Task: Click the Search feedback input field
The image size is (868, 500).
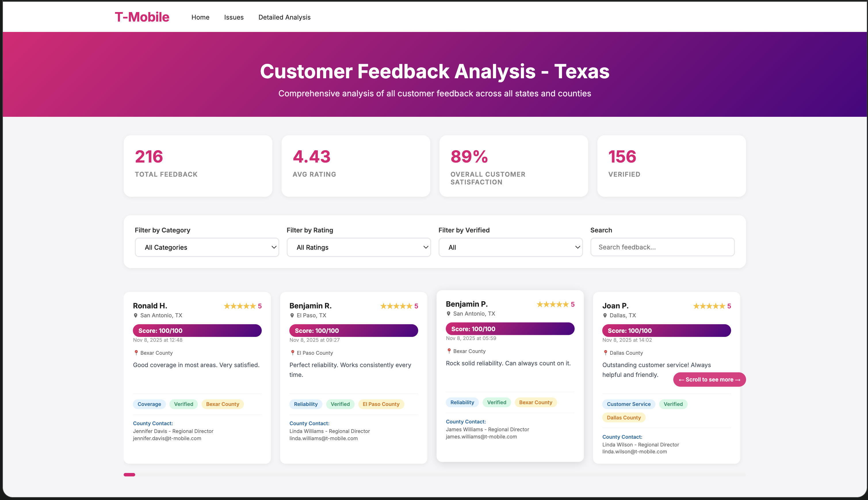Action: pyautogui.click(x=662, y=247)
